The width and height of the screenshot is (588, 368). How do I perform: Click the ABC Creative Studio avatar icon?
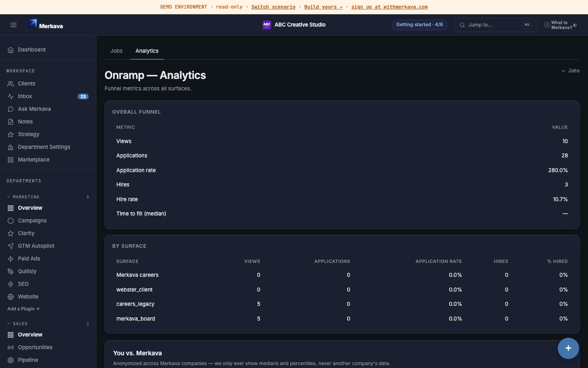coord(267,25)
